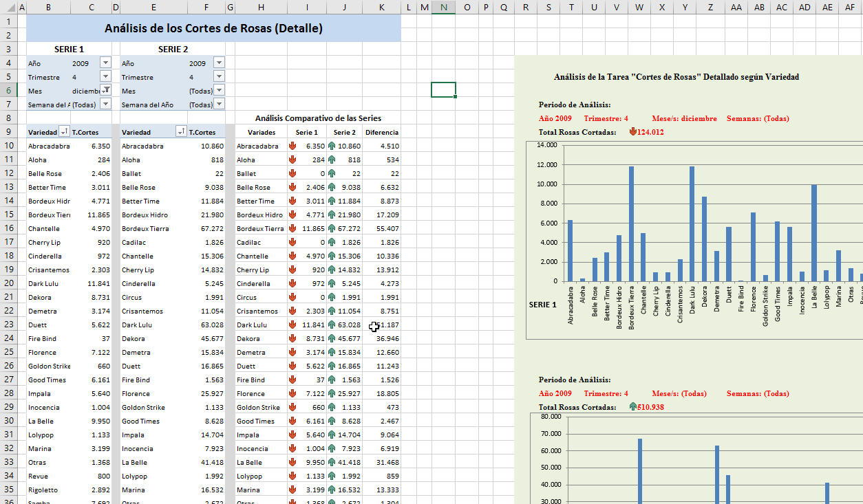Open the Serie 2 Mes dropdown
Image resolution: width=863 pixels, height=504 pixels.
click(x=219, y=90)
